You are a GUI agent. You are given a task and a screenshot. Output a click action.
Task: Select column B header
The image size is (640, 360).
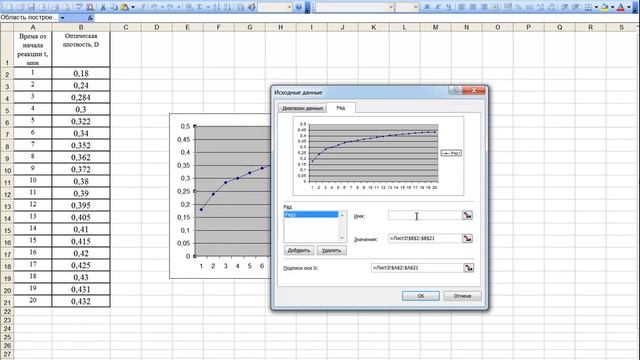(81, 27)
